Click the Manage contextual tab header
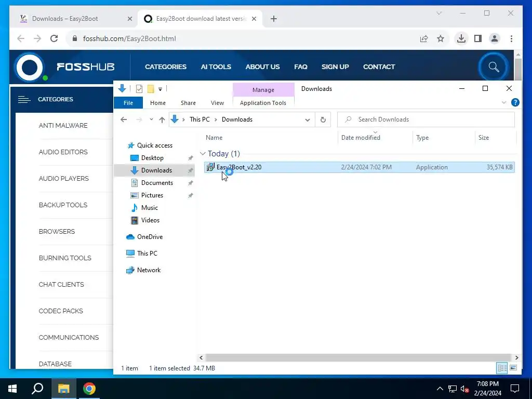Viewport: 532px width, 399px height. point(263,90)
